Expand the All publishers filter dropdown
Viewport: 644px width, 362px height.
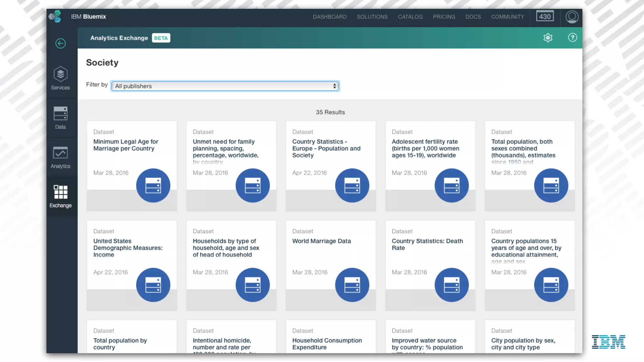[x=225, y=86]
